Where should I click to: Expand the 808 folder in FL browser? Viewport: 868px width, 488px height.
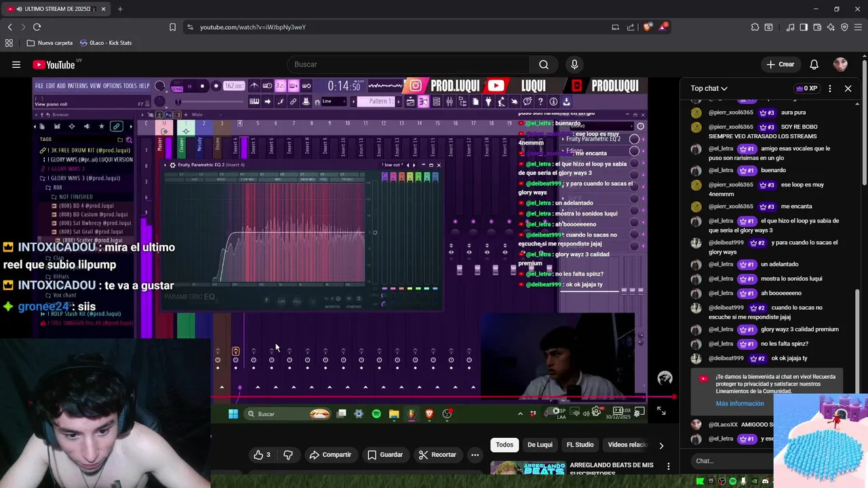pos(54,187)
